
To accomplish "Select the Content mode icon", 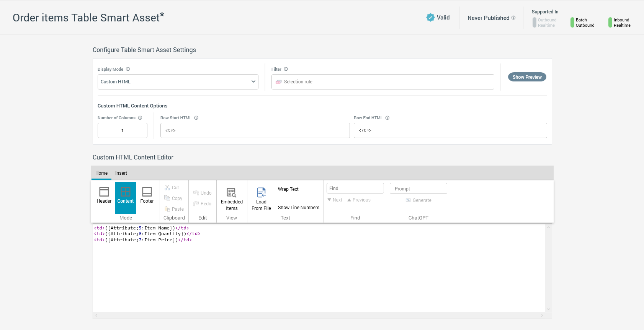I will 126,192.
